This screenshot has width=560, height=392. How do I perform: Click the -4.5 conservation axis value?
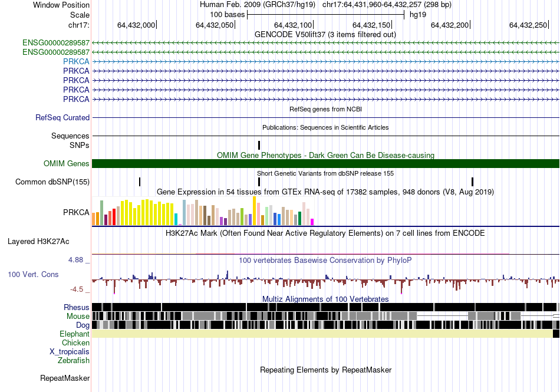pos(77,289)
